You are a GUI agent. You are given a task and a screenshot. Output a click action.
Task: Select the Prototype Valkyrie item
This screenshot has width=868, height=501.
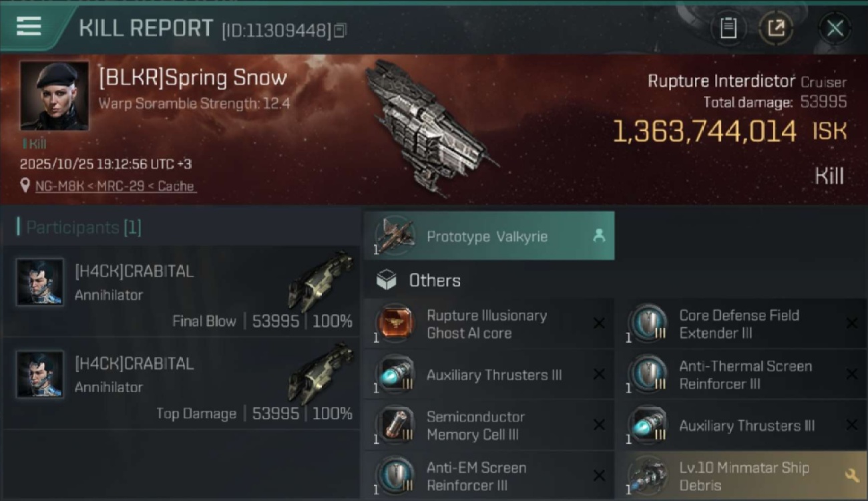489,236
